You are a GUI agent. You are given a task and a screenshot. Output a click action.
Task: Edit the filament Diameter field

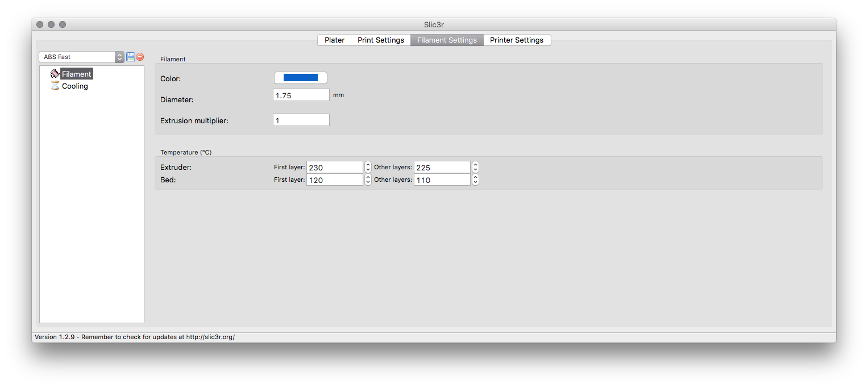point(301,95)
